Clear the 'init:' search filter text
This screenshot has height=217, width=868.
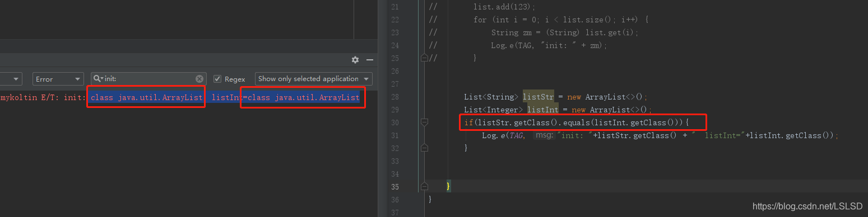(199, 79)
